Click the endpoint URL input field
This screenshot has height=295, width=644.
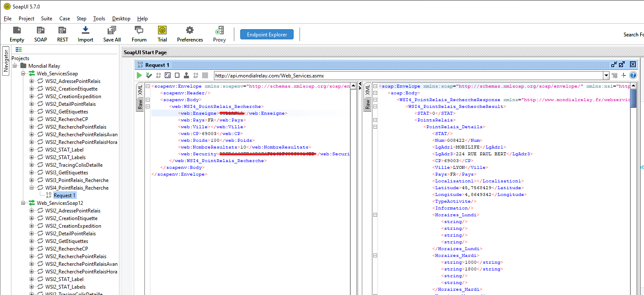(x=408, y=76)
